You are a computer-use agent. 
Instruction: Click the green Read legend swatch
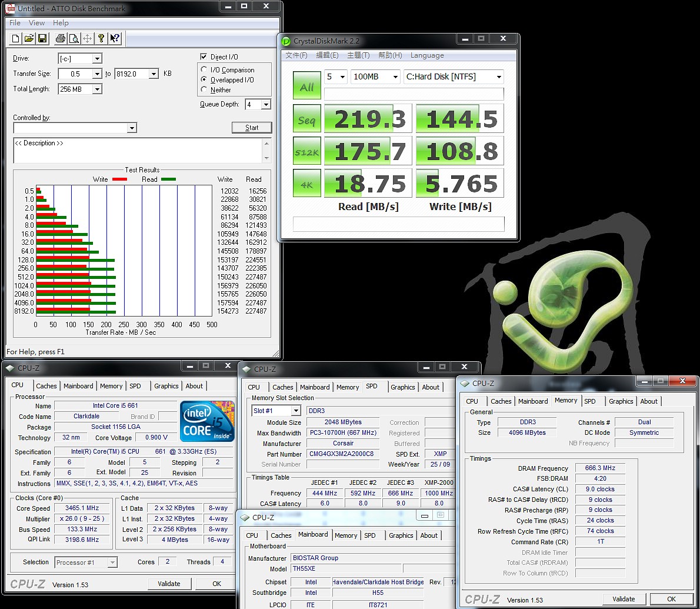168,179
